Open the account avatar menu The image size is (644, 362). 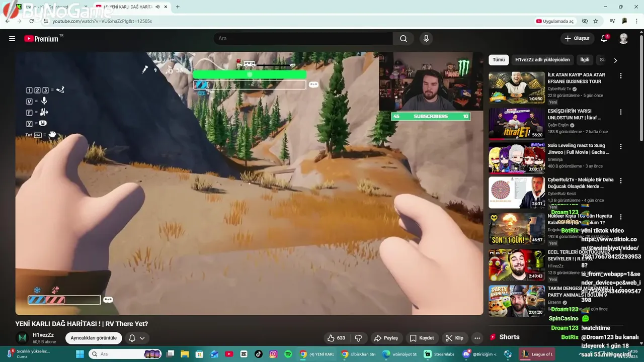tap(623, 39)
